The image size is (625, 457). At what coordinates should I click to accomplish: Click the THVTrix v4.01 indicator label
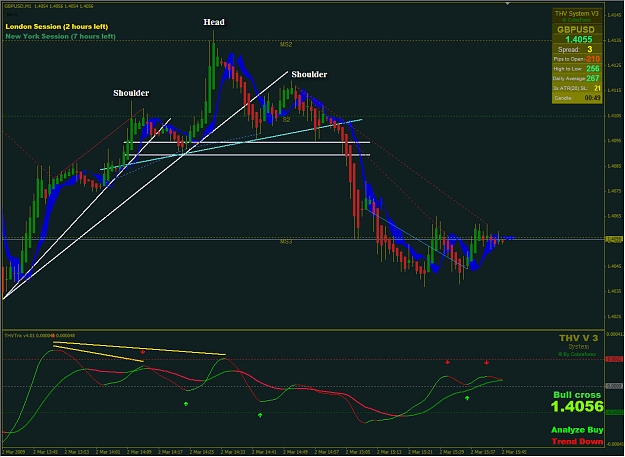(x=39, y=336)
